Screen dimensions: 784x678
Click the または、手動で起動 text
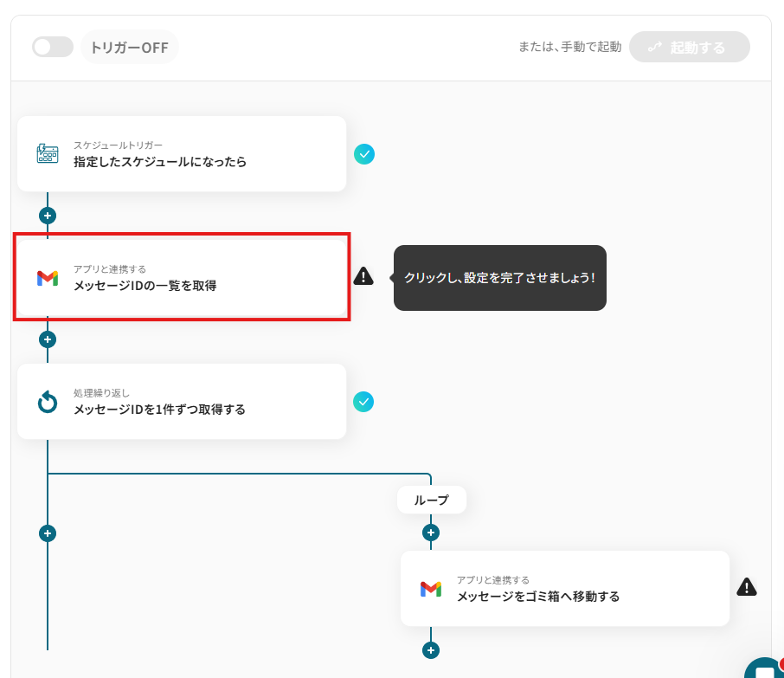570,47
